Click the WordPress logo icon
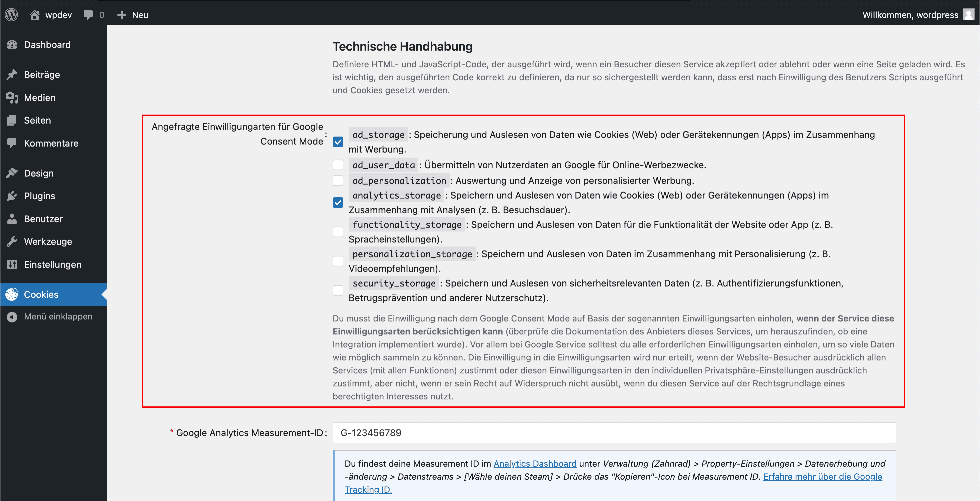This screenshot has height=501, width=980. (11, 15)
